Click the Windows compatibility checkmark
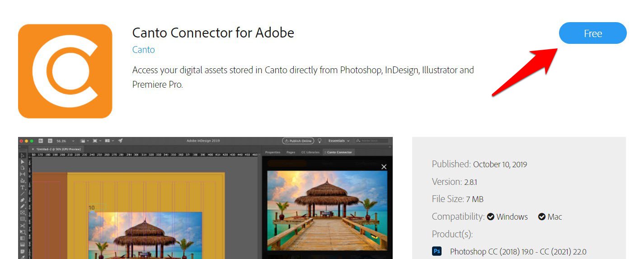This screenshot has width=644, height=259. pos(490,217)
